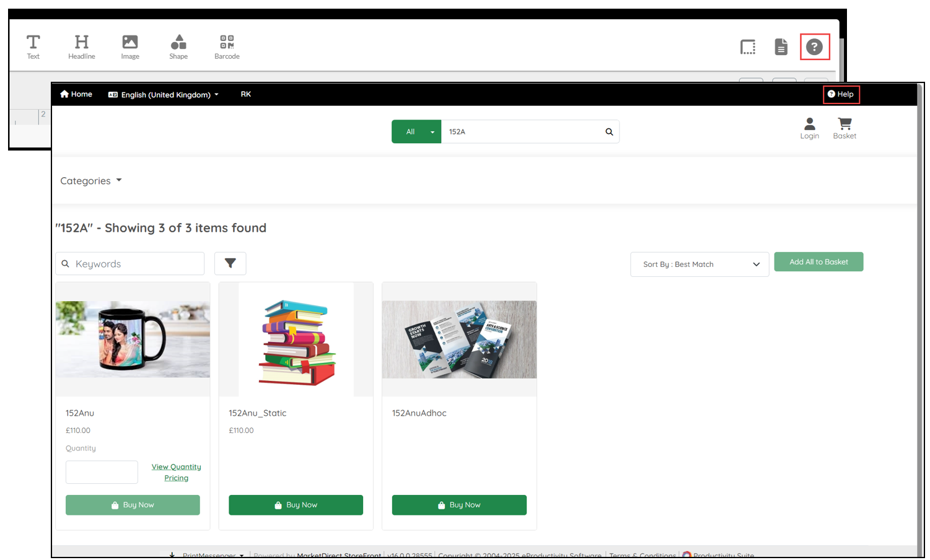Expand the Categories menu
Image resolution: width=930 pixels, height=560 pixels.
91,181
